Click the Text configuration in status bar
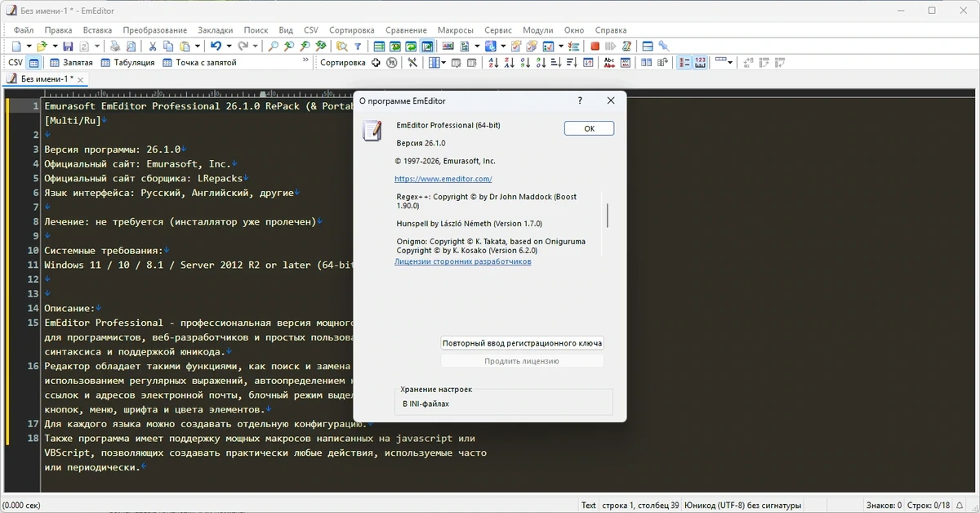Image resolution: width=980 pixels, height=513 pixels. [588, 505]
